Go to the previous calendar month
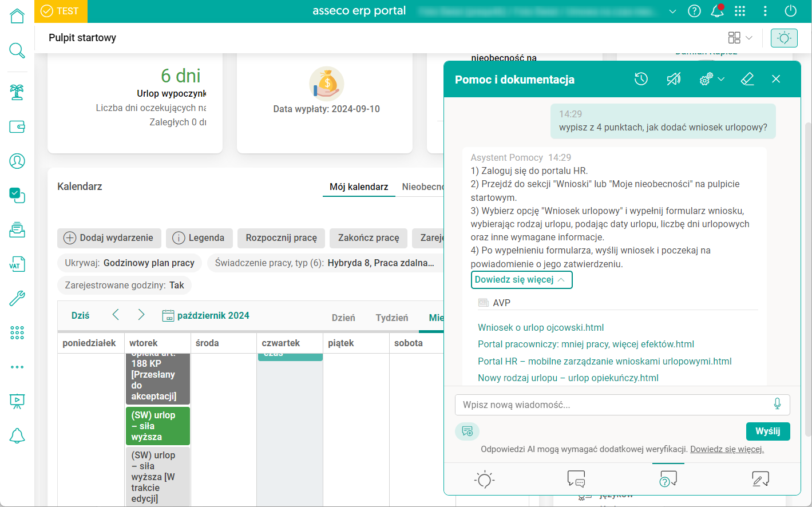This screenshot has height=507, width=812. point(116,315)
